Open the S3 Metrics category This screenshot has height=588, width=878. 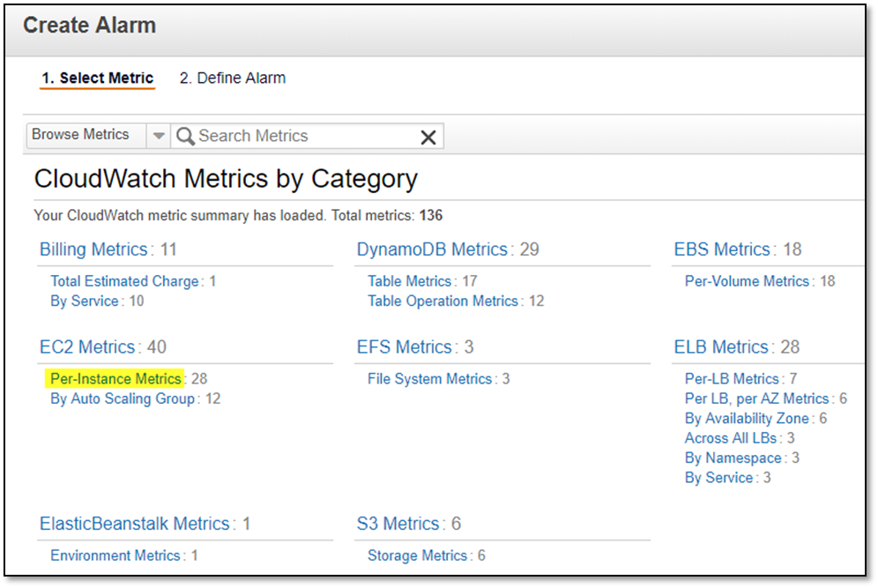click(x=398, y=524)
